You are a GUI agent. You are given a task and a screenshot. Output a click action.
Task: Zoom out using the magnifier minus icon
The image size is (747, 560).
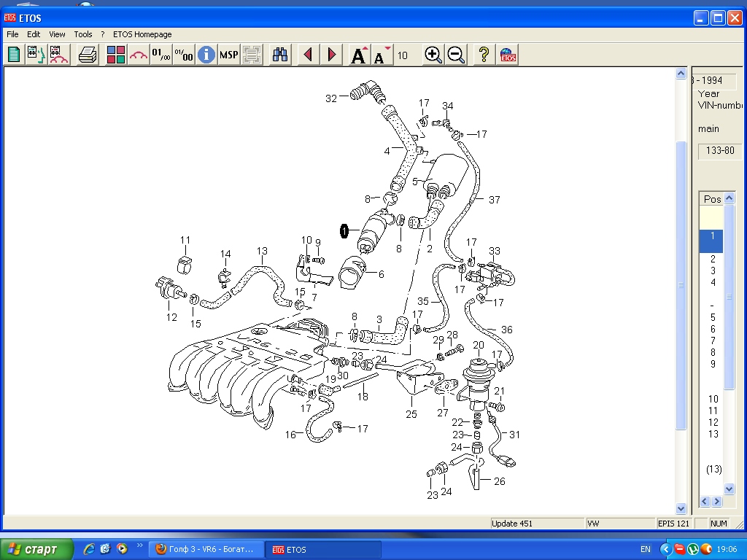point(457,55)
